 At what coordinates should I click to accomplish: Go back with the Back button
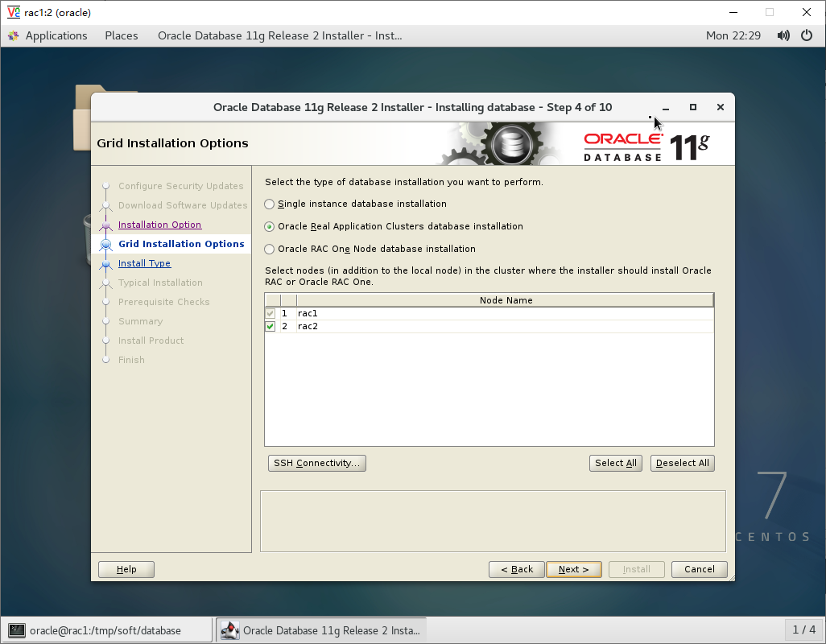516,569
